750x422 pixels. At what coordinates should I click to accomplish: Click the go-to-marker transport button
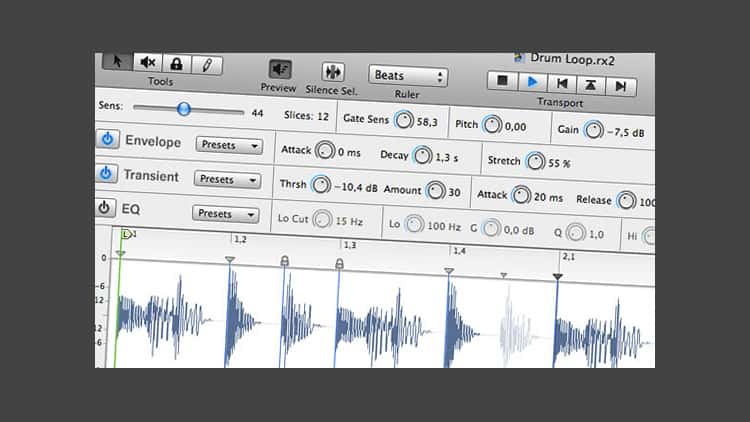point(591,85)
